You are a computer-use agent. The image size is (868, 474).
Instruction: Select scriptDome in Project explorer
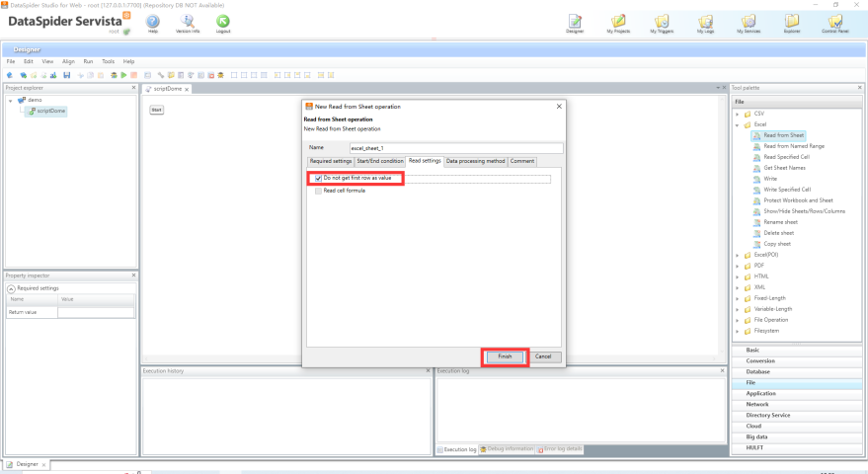click(x=47, y=112)
